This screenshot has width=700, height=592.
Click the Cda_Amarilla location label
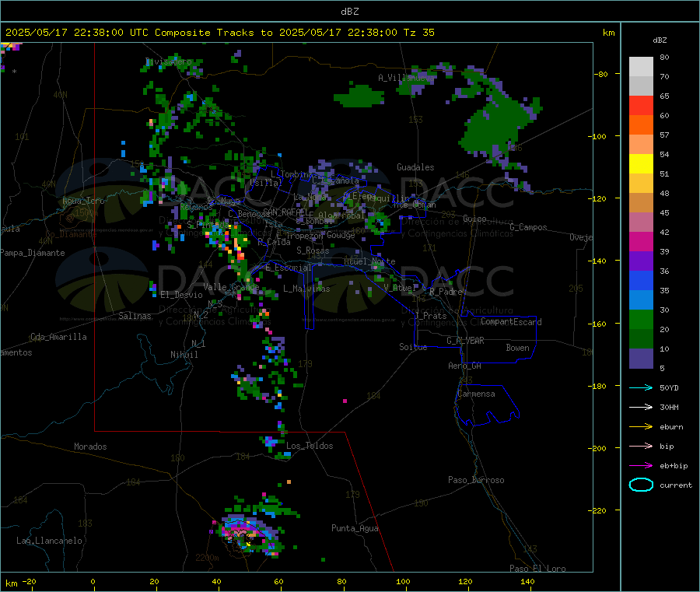(x=58, y=337)
